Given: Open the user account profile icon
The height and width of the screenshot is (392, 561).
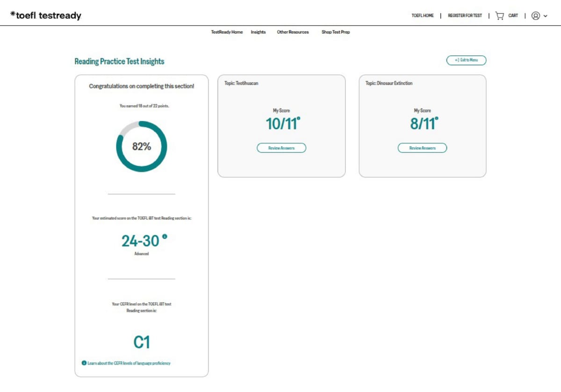Looking at the screenshot, I should pos(536,16).
